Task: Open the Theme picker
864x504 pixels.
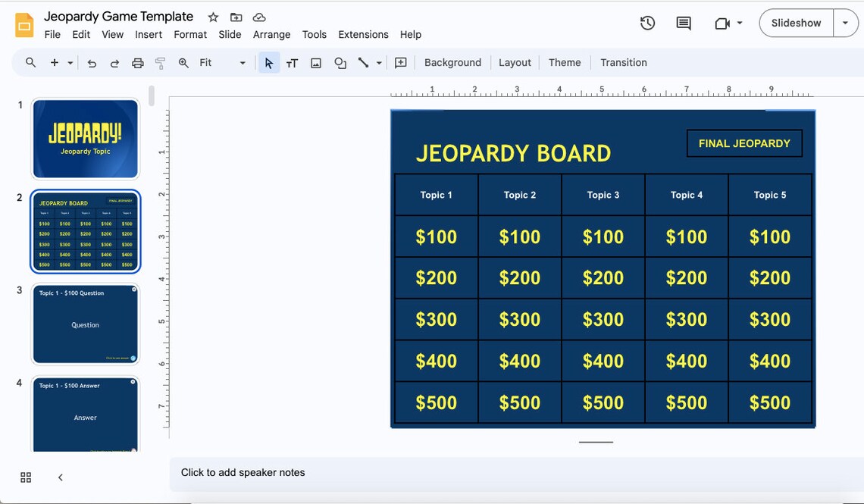Action: click(x=565, y=62)
